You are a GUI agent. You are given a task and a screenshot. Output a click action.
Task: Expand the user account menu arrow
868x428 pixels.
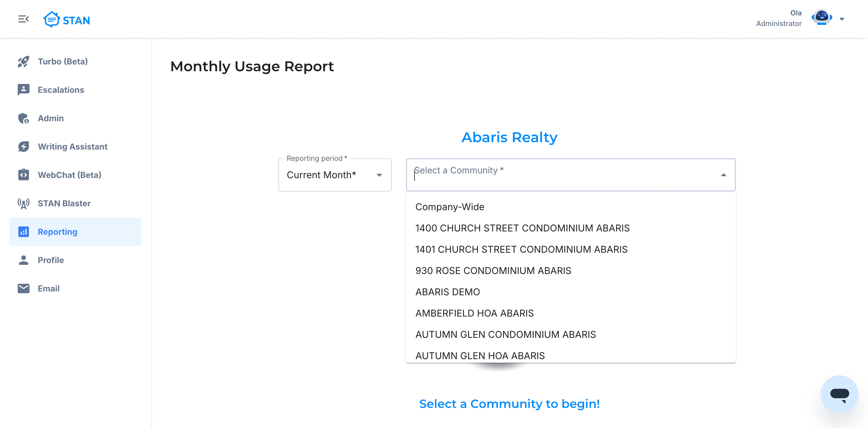tap(842, 19)
